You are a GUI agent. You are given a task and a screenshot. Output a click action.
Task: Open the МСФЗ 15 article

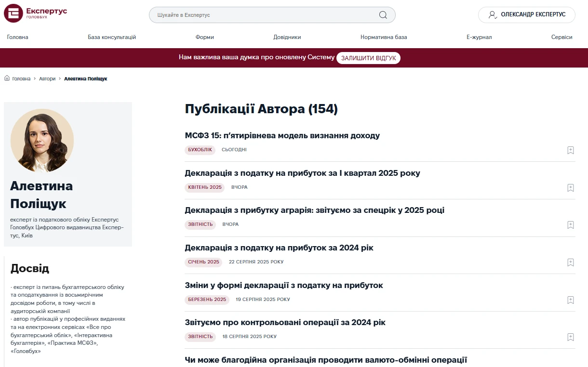coord(282,135)
